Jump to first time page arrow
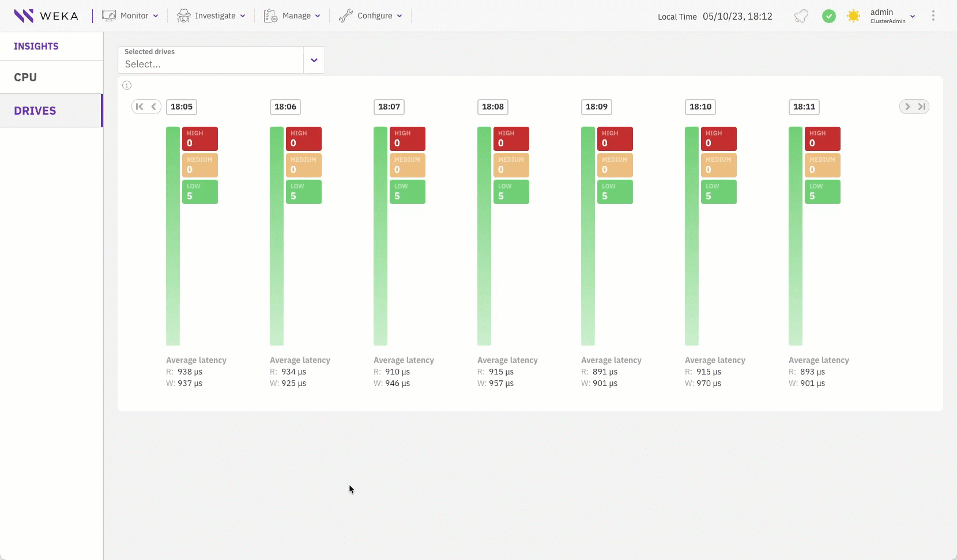This screenshot has width=957, height=560. coord(140,107)
